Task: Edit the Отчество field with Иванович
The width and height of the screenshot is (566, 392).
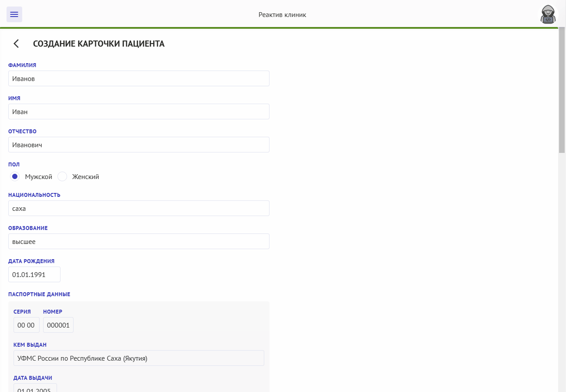Action: coord(139,145)
